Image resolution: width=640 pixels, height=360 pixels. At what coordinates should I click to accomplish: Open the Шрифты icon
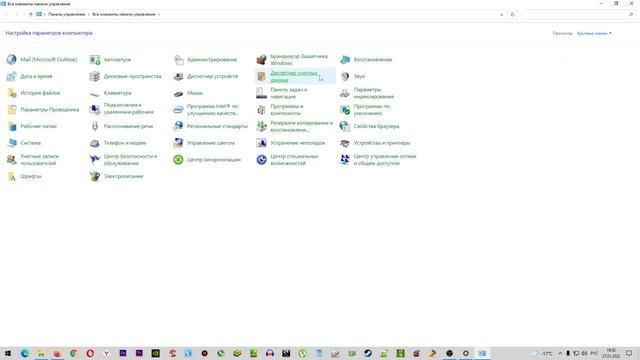(x=11, y=177)
